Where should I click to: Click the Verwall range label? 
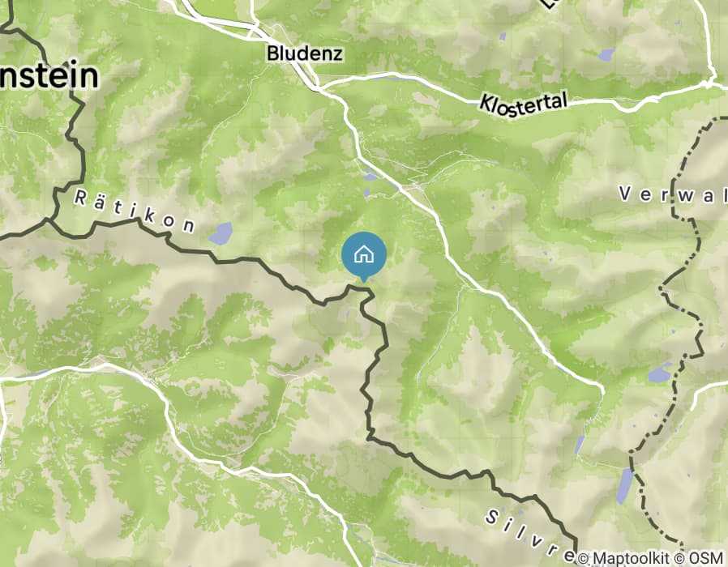click(673, 194)
